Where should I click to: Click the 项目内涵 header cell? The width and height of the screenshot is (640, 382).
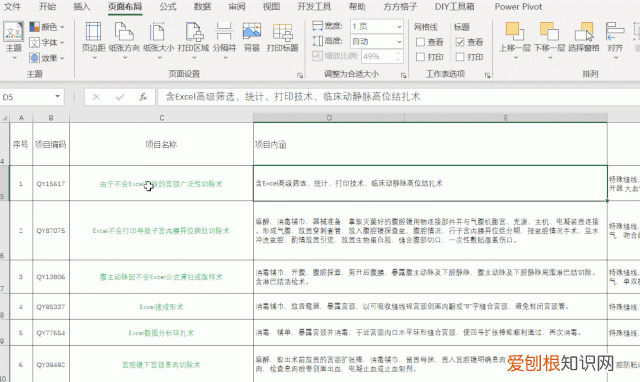431,144
